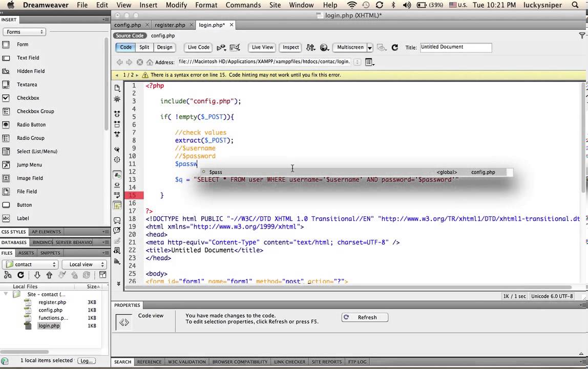Toggle Code view button

[x=125, y=47]
